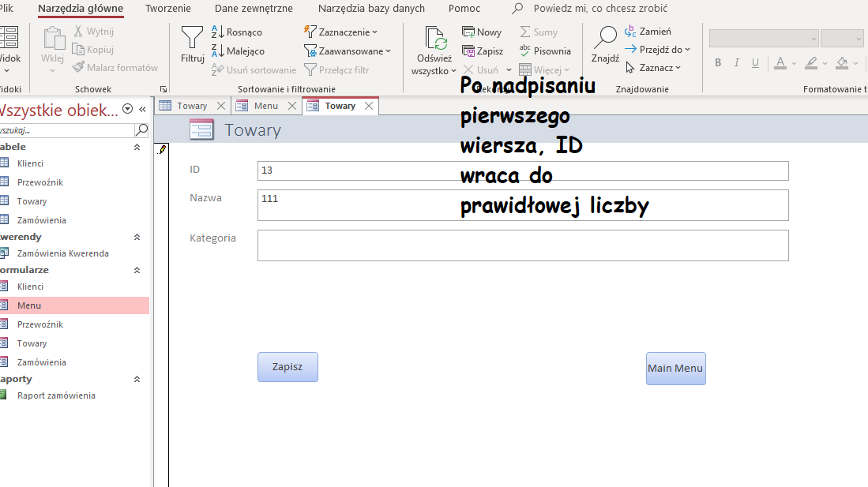Collapse the Tabele group
868x487 pixels.
[x=137, y=148]
